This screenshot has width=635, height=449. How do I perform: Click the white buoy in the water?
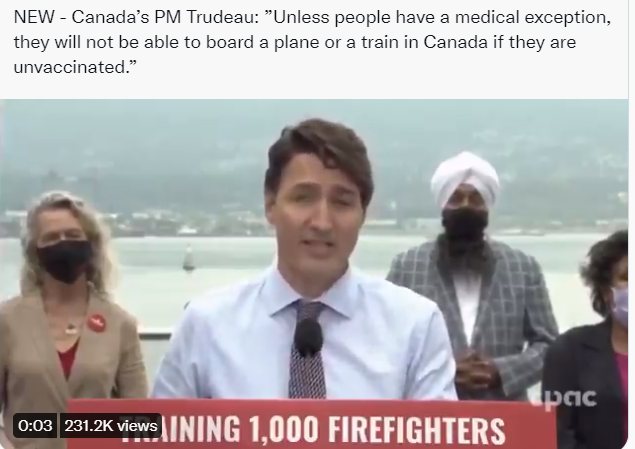[188, 257]
